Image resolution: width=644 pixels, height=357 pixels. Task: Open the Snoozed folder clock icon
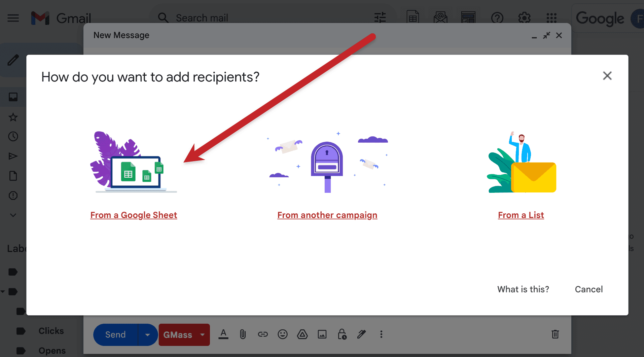[13, 136]
